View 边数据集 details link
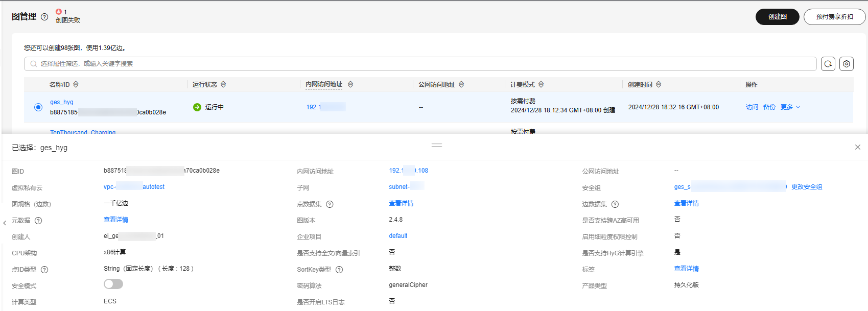 tap(687, 203)
